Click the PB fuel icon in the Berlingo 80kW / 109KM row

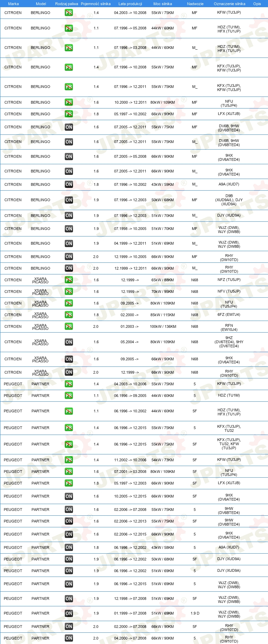pos(69,102)
